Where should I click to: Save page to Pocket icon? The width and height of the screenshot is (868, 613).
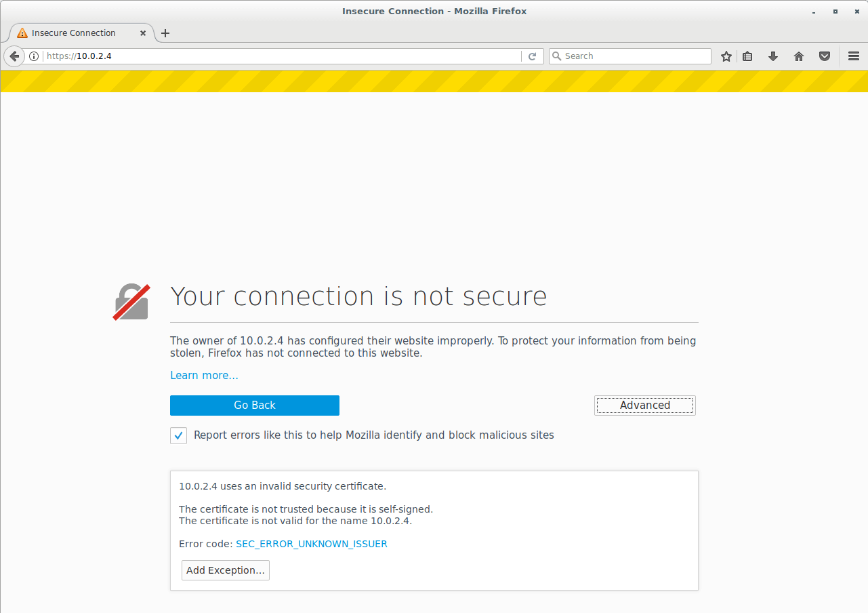pyautogui.click(x=825, y=56)
